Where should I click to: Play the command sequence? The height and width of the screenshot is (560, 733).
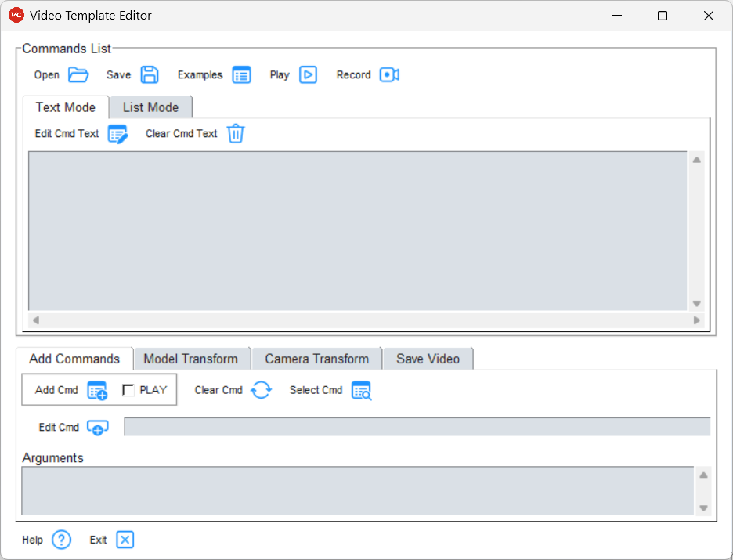[x=308, y=74]
